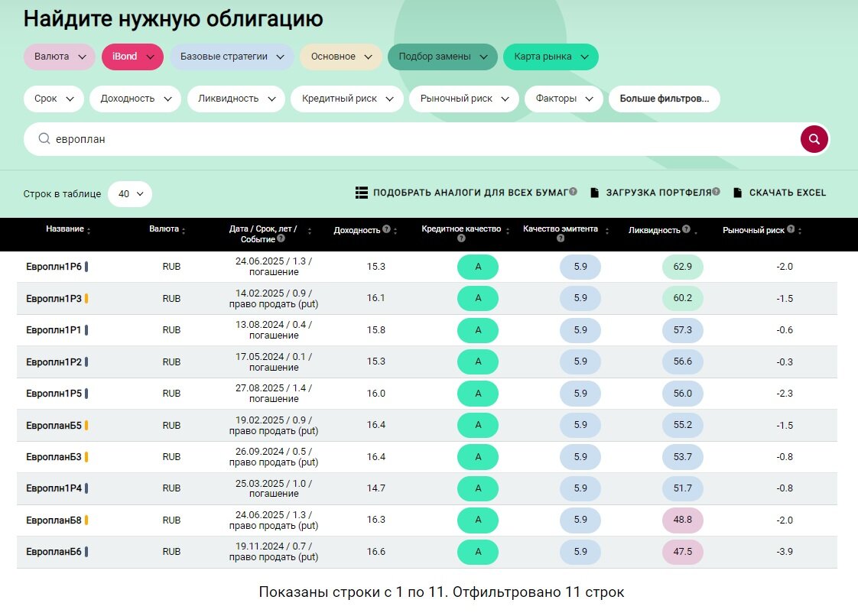Open rows-per-table dropdown showing 40
This screenshot has height=616, width=858.
[130, 194]
